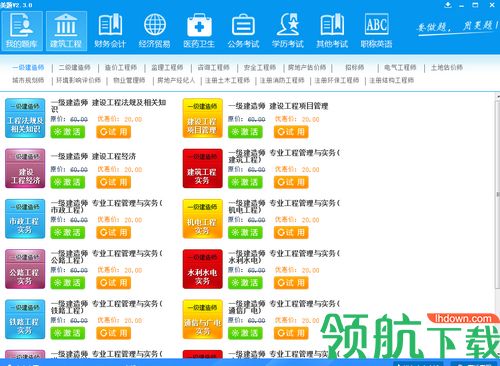Switch to the 咨询工程师 tab
500x366 pixels.
pos(214,67)
